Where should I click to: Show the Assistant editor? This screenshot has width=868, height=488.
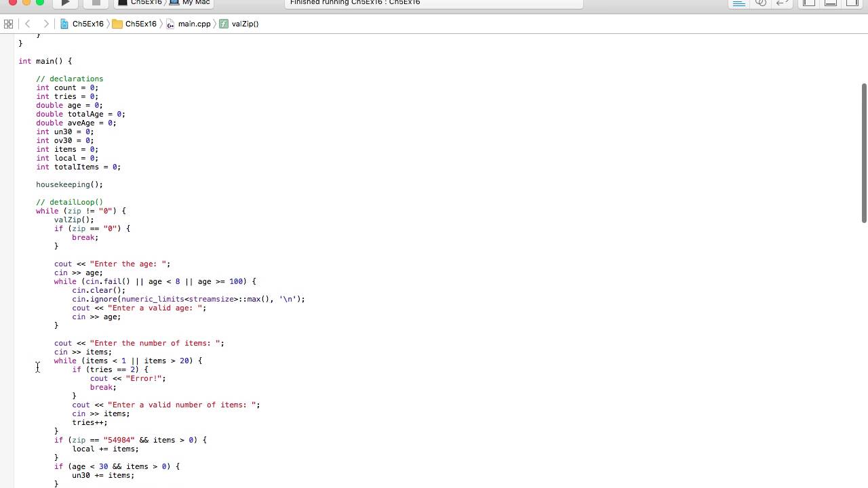click(x=761, y=3)
